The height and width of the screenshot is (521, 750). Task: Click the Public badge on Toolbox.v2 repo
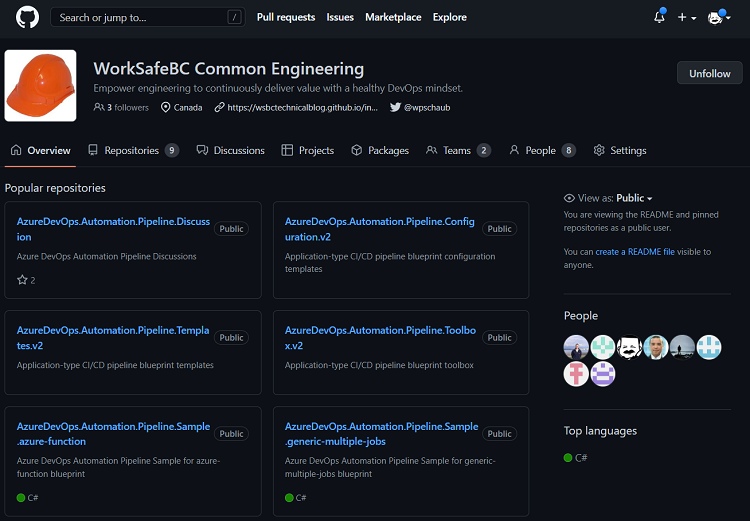coord(499,337)
